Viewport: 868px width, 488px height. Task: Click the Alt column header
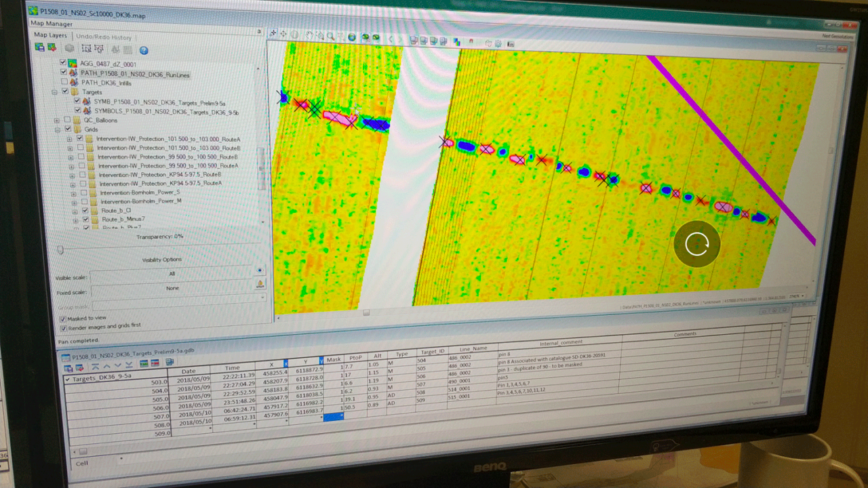(377, 357)
